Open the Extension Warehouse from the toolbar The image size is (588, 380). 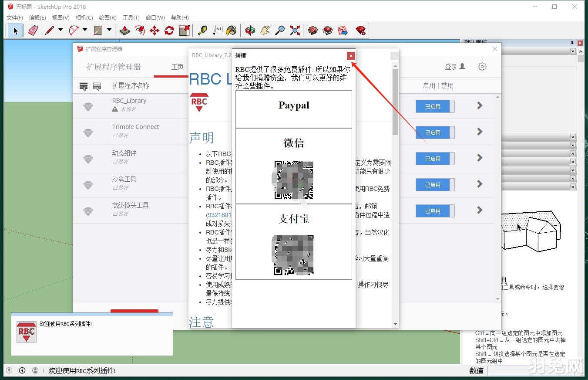point(327,31)
